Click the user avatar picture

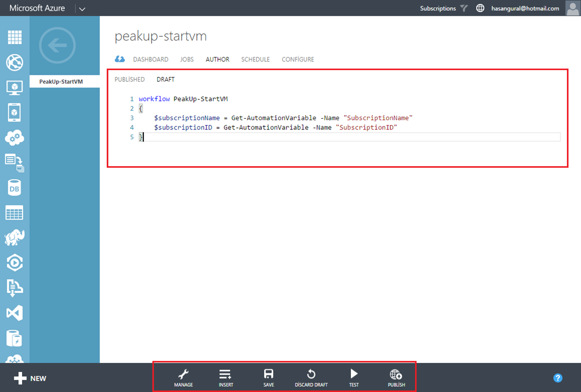(573, 8)
